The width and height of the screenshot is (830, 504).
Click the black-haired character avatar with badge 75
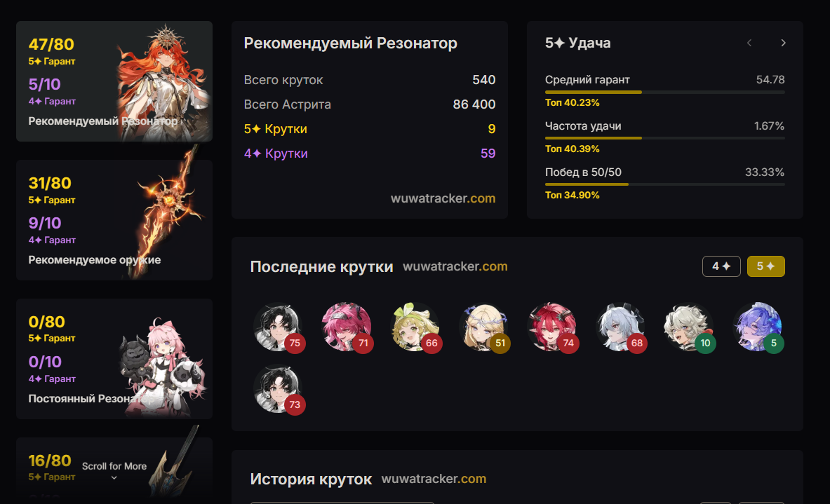pos(279,327)
